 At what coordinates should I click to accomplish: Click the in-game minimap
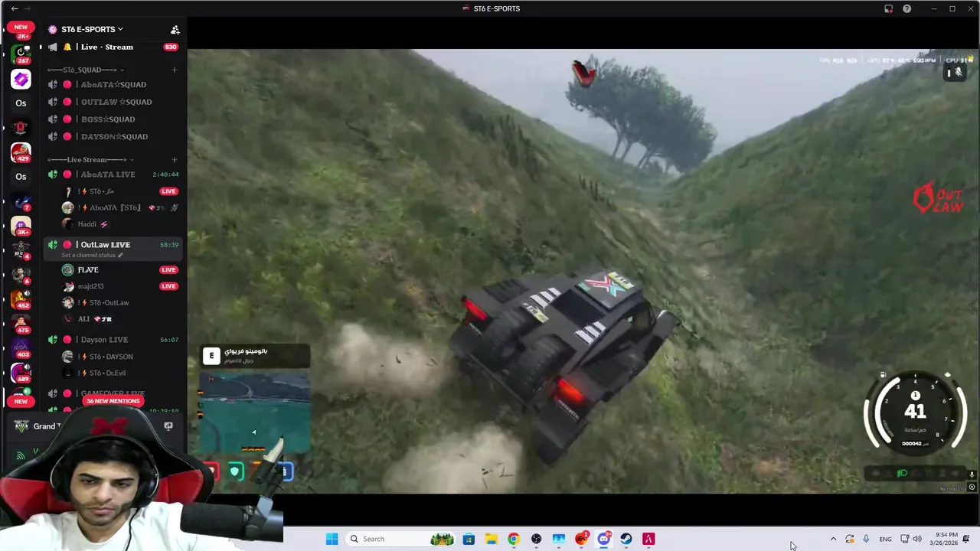pos(255,413)
